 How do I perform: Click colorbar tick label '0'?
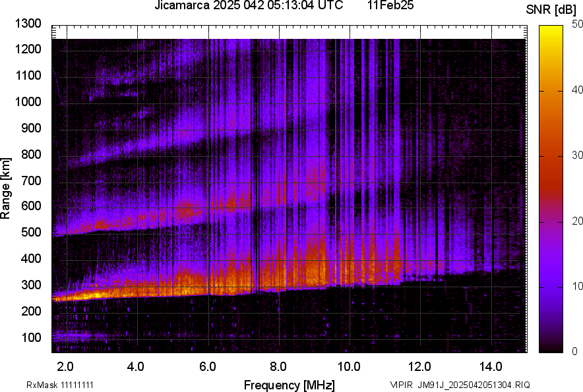click(x=575, y=350)
